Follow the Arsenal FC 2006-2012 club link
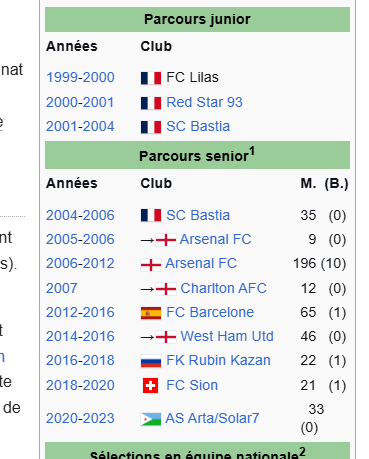The height and width of the screenshot is (459, 369). 201,263
